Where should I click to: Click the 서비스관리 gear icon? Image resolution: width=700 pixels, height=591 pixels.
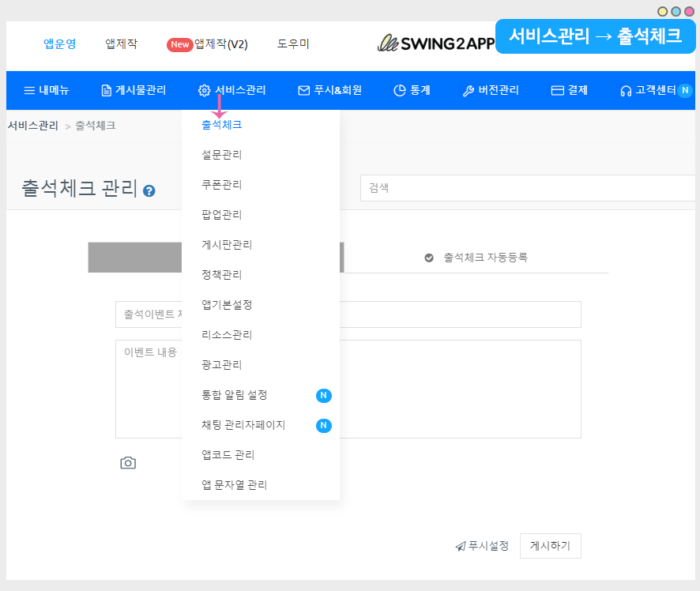click(x=204, y=90)
